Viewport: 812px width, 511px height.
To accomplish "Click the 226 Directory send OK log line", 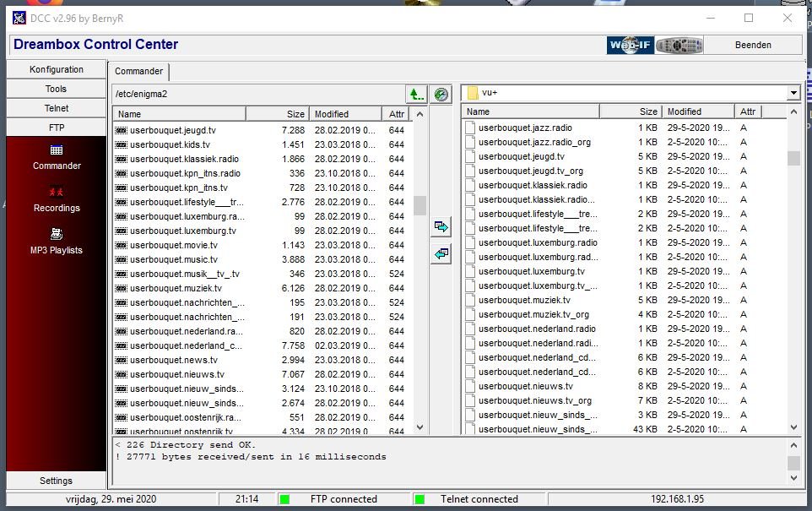I will (186, 445).
